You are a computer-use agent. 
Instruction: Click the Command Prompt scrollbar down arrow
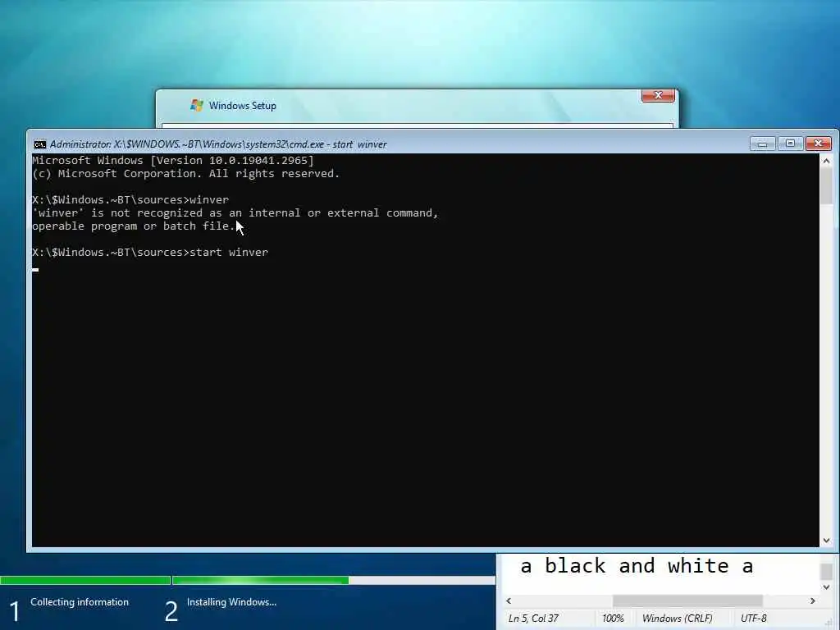826,541
